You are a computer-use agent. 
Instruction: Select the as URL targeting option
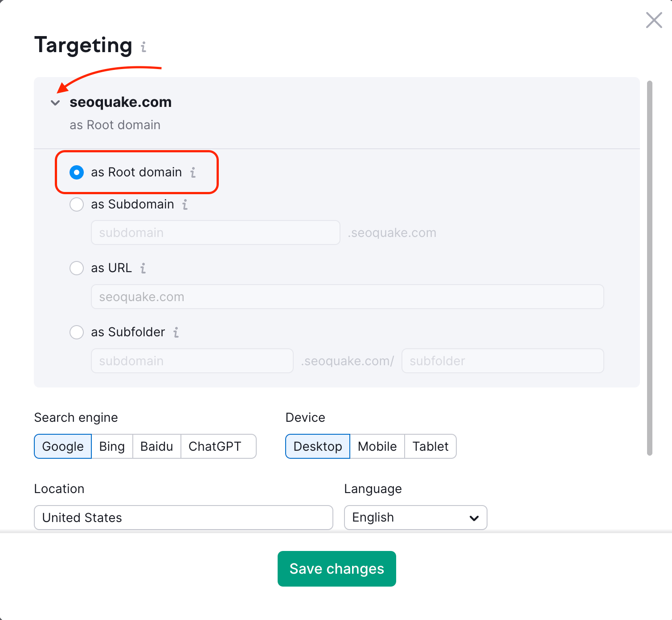coord(77,268)
